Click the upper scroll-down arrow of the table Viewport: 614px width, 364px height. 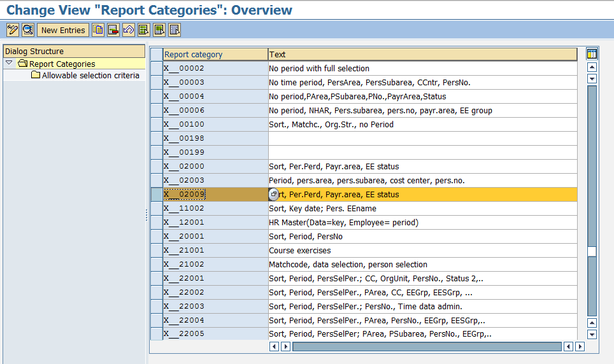(592, 79)
